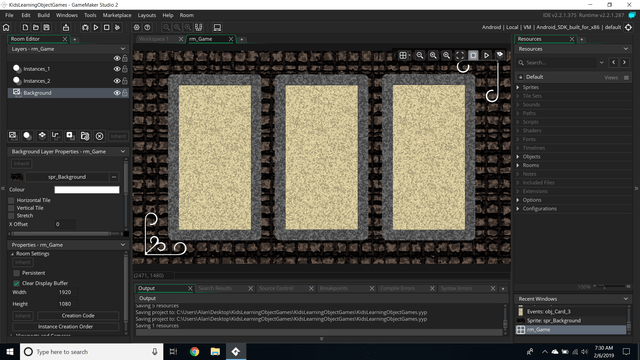The image size is (640, 360).
Task: Expand the Rooms resource folder
Action: tap(518, 165)
